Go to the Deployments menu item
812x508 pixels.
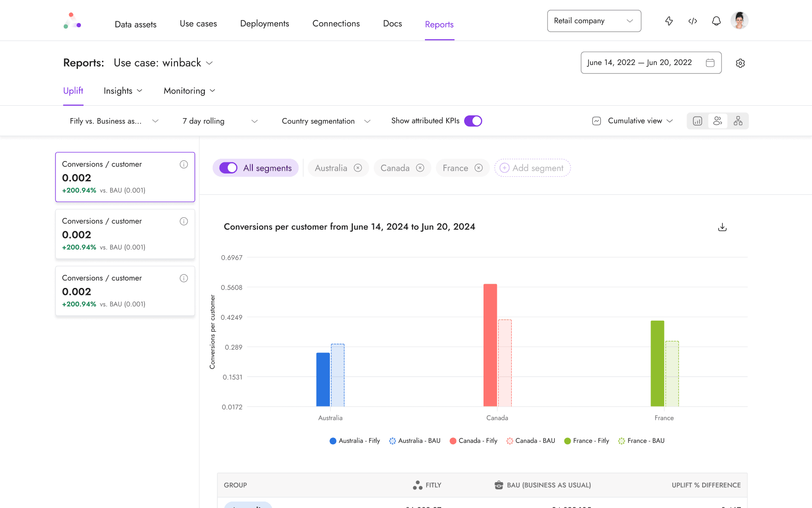tap(264, 24)
